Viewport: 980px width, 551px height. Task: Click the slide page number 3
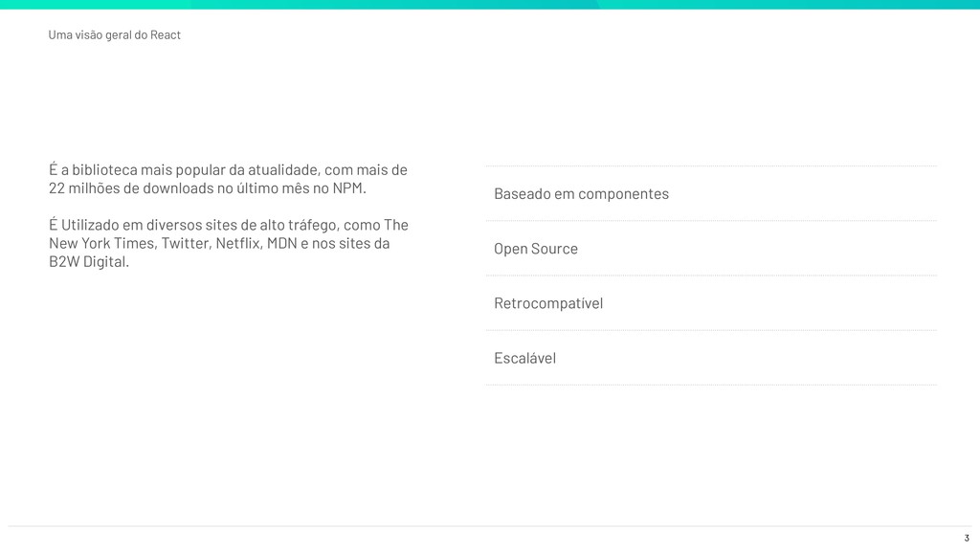coord(967,538)
